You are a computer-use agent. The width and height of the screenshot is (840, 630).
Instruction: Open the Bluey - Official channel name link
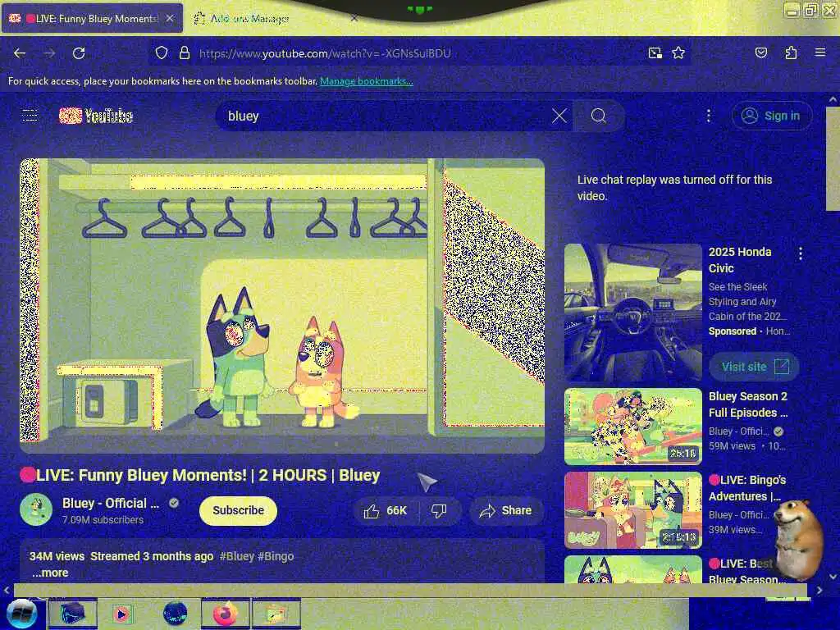click(x=111, y=503)
